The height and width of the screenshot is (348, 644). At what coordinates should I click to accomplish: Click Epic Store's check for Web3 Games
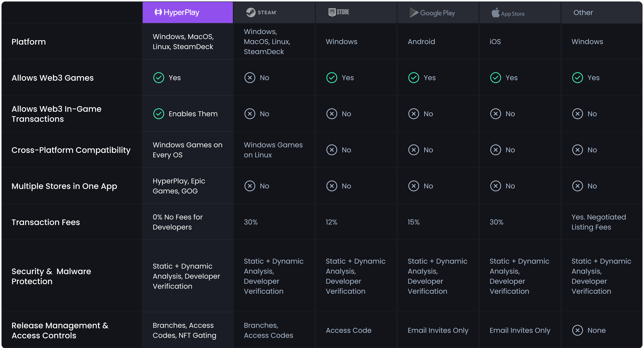[x=332, y=78]
